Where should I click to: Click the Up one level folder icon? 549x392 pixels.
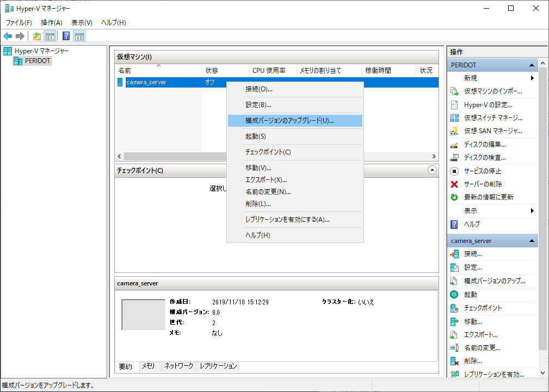37,36
